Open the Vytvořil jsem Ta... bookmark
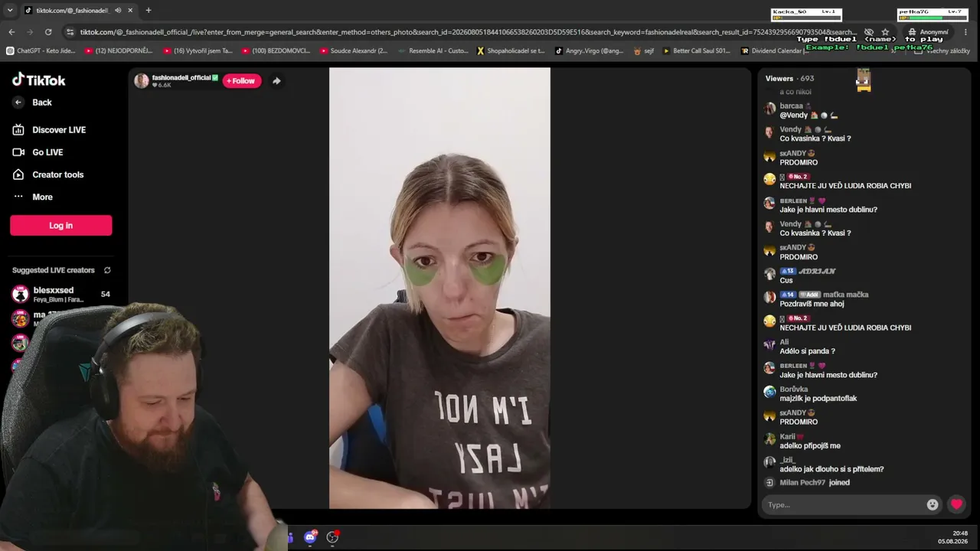The image size is (980, 551). point(198,51)
